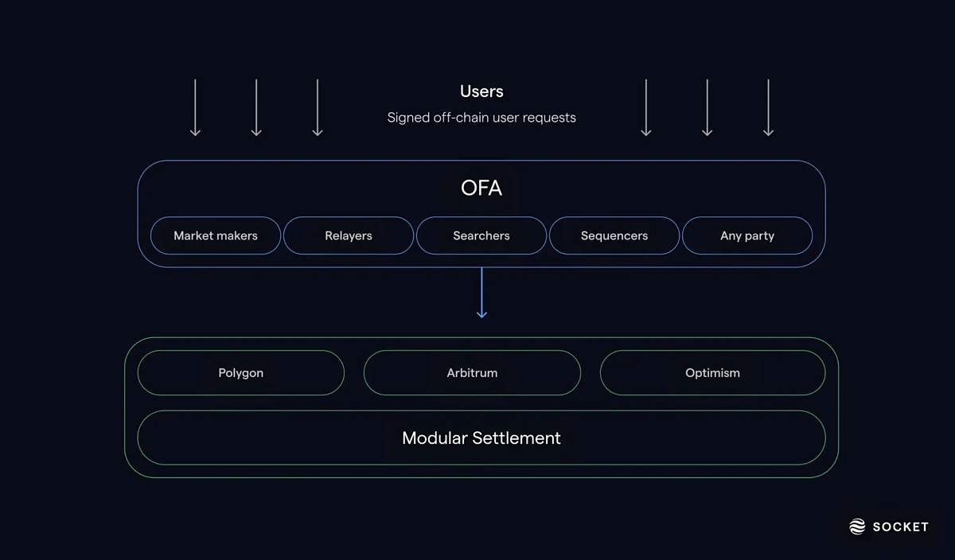Image resolution: width=955 pixels, height=560 pixels.
Task: Click the first arrow right of Users
Action: [x=646, y=107]
